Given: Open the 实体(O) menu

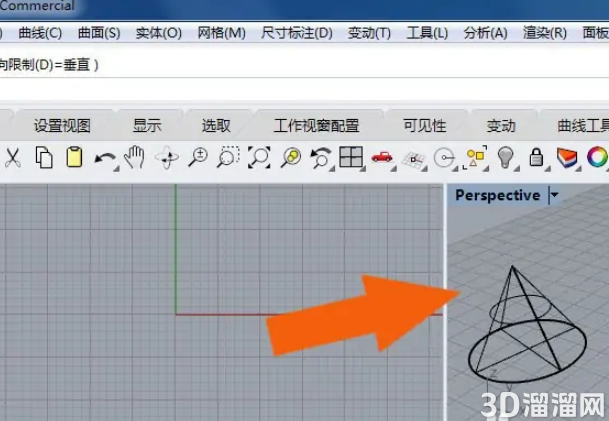Looking at the screenshot, I should click(158, 33).
